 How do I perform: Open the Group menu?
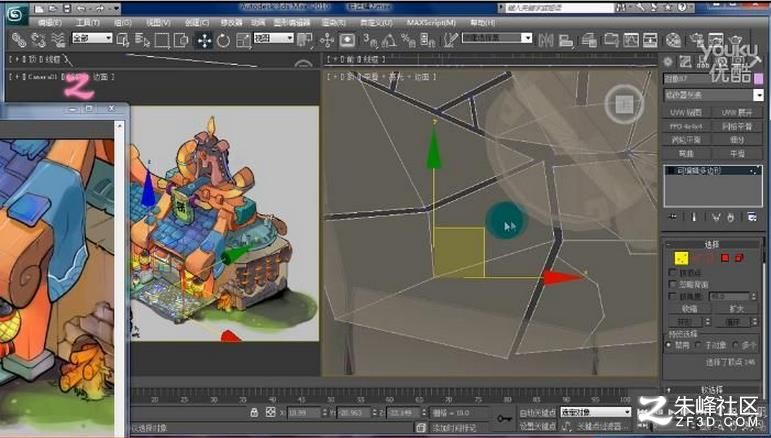coord(123,23)
